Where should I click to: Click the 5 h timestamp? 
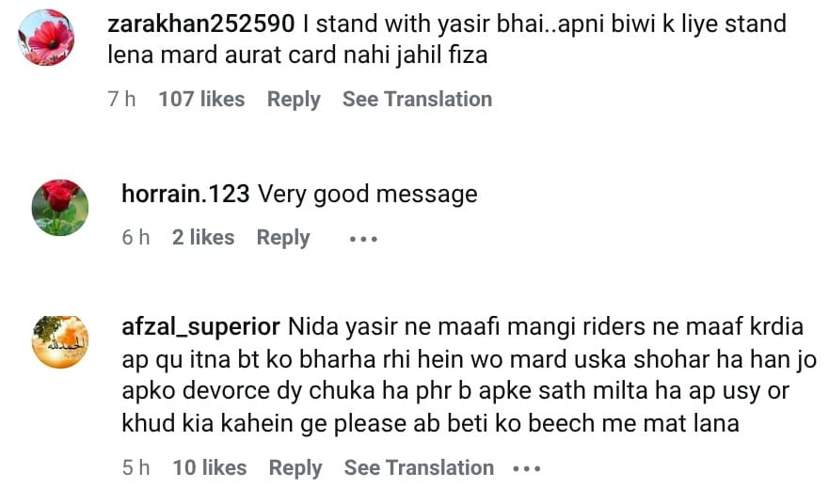pyautogui.click(x=136, y=467)
